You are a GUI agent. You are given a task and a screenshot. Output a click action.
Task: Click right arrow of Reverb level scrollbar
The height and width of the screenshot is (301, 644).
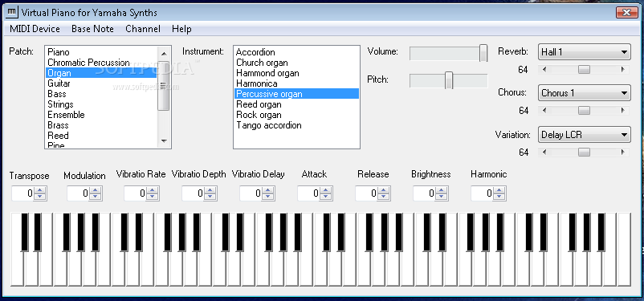click(x=623, y=69)
